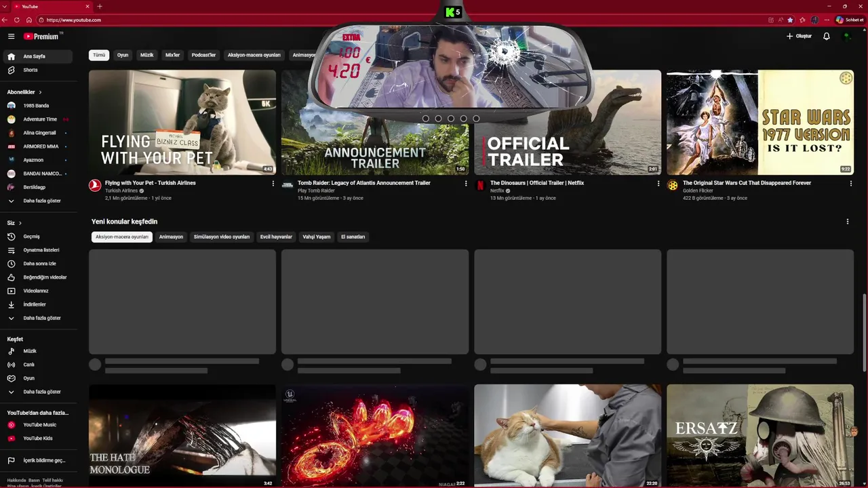The width and height of the screenshot is (868, 488).
Task: Go to Ana Sayfa in sidebar
Action: [37, 56]
